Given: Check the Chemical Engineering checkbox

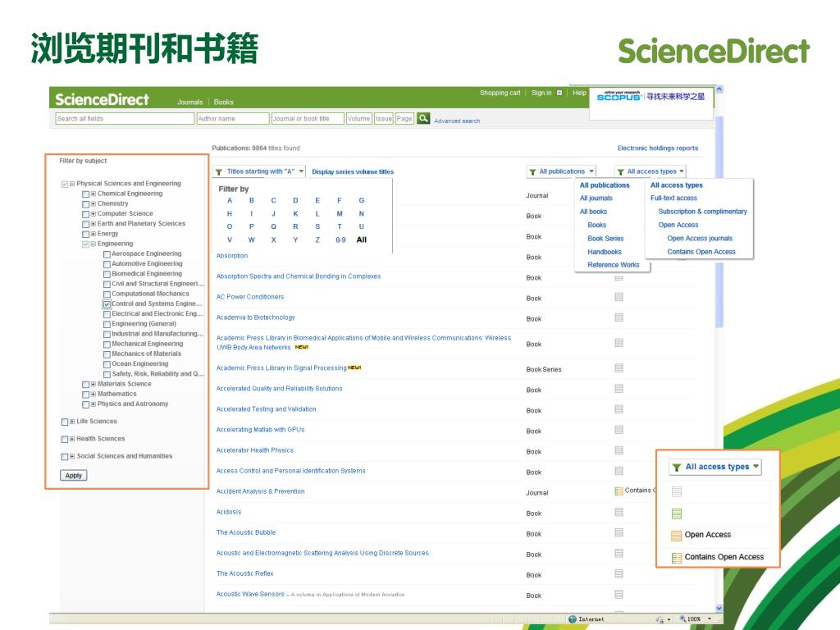Looking at the screenshot, I should point(85,194).
